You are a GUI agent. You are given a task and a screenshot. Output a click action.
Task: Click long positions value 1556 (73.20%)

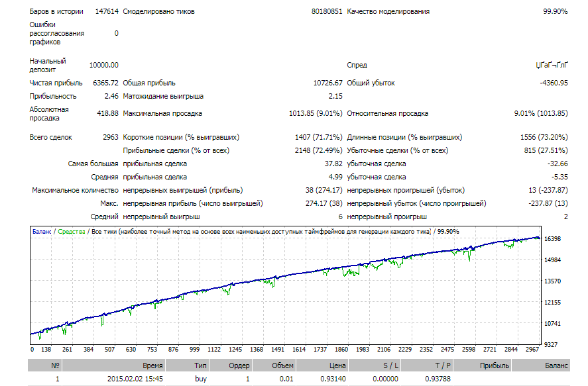(x=544, y=138)
